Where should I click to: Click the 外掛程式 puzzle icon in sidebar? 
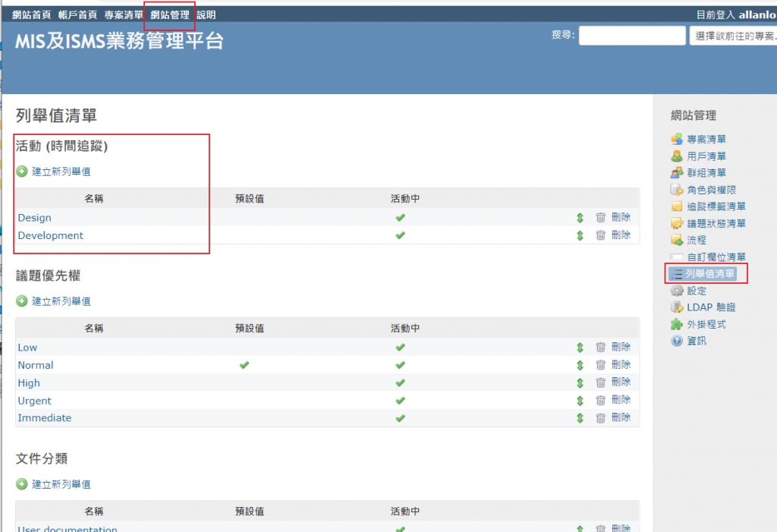[677, 324]
